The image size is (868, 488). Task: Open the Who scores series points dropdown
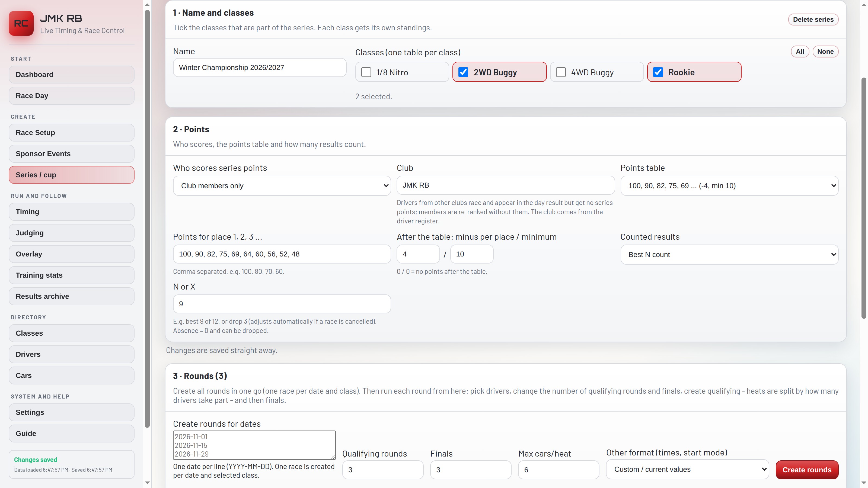[x=282, y=185]
